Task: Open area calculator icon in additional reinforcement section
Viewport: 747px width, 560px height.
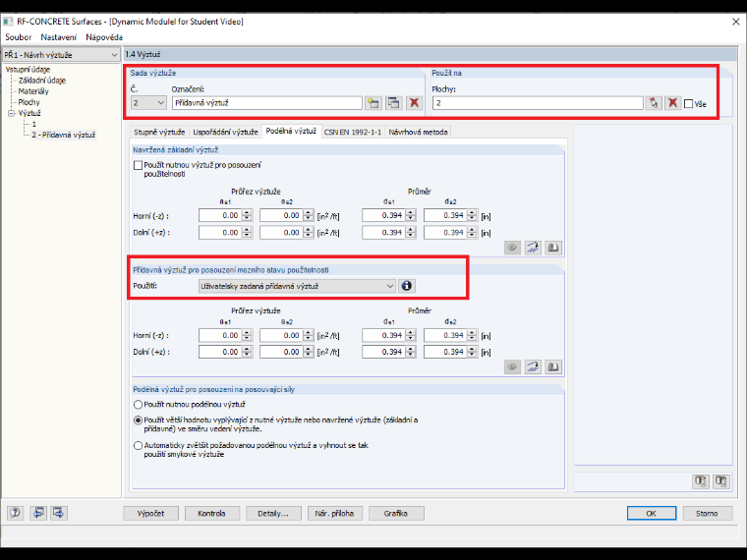Action: point(533,366)
